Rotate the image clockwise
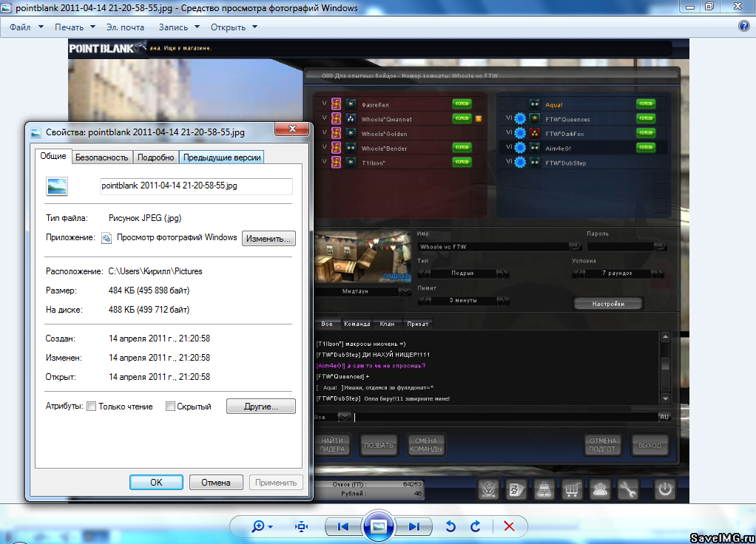 pos(476,526)
